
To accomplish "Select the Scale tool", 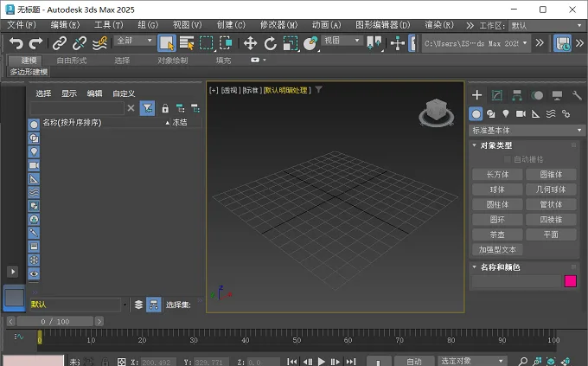I will 291,43.
